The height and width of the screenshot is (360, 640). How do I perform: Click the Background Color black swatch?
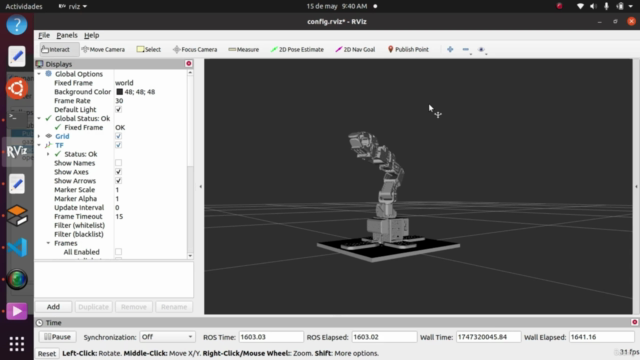tap(119, 92)
